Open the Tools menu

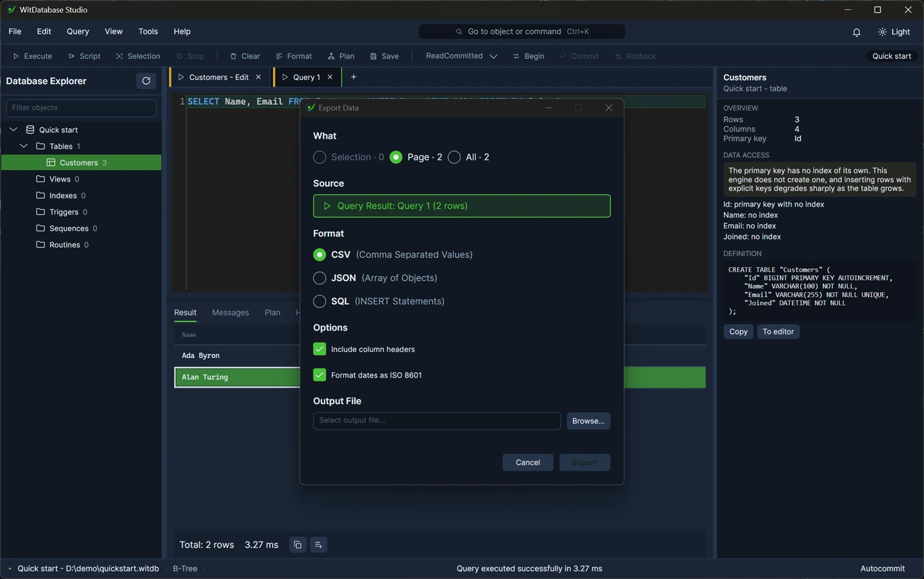tap(148, 31)
